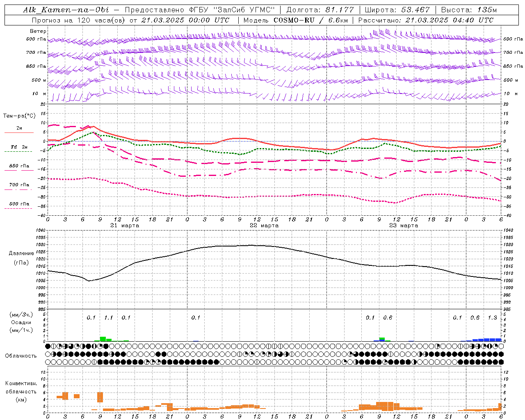Click the 23 марта date label
The image size is (525, 420).
pyautogui.click(x=404, y=226)
